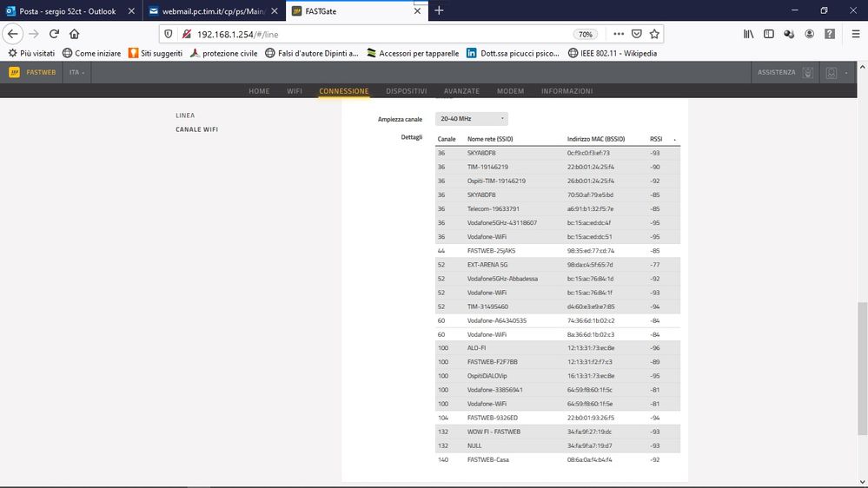Open the MODEM menu item
868x488 pixels.
(x=510, y=90)
